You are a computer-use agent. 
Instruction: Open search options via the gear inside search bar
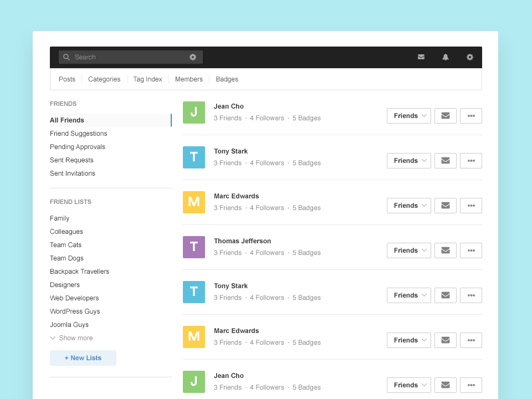(x=193, y=57)
